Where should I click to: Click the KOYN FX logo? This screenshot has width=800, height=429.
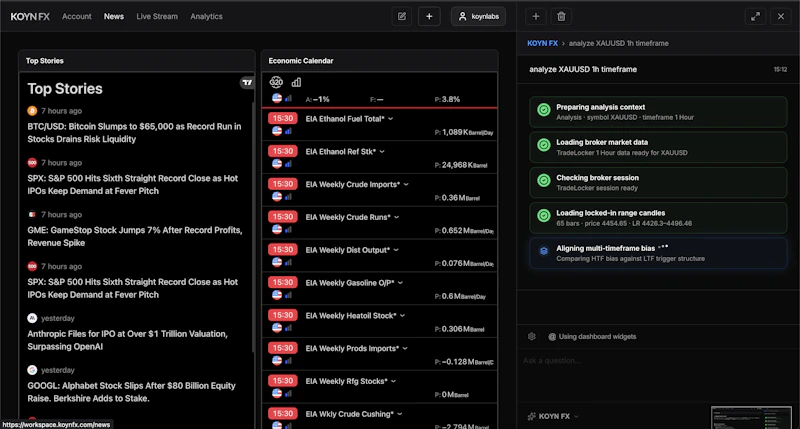click(30, 16)
